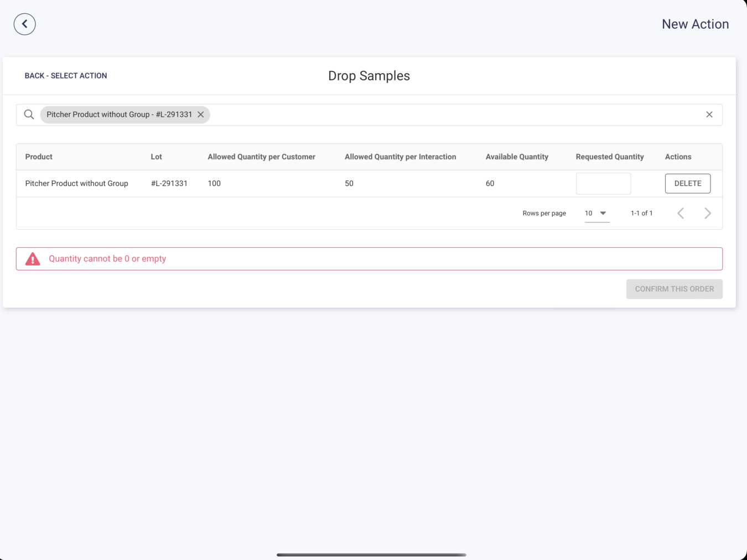This screenshot has width=747, height=560.
Task: Remove the Pitcher Product search chip
Action: pos(201,115)
